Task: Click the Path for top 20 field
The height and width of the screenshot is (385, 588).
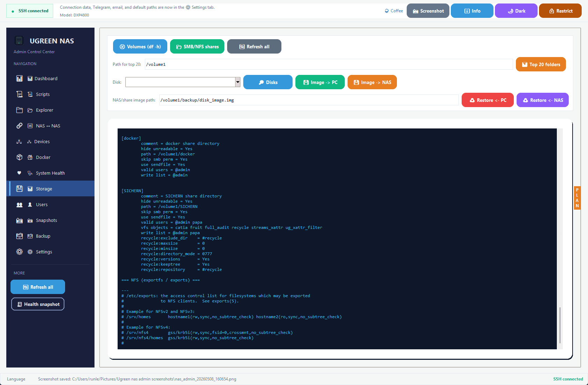Action: [x=329, y=64]
